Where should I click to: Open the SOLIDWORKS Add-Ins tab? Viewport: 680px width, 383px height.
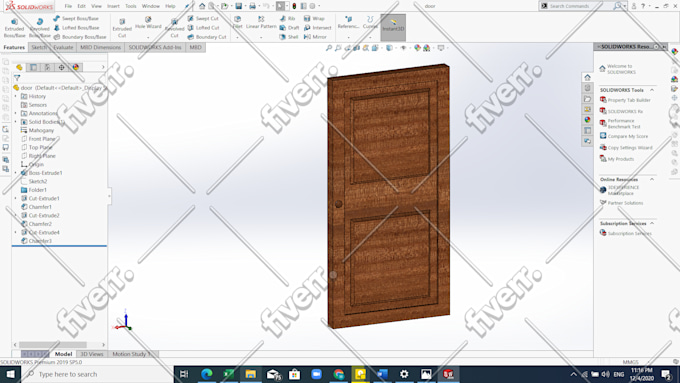pos(155,47)
